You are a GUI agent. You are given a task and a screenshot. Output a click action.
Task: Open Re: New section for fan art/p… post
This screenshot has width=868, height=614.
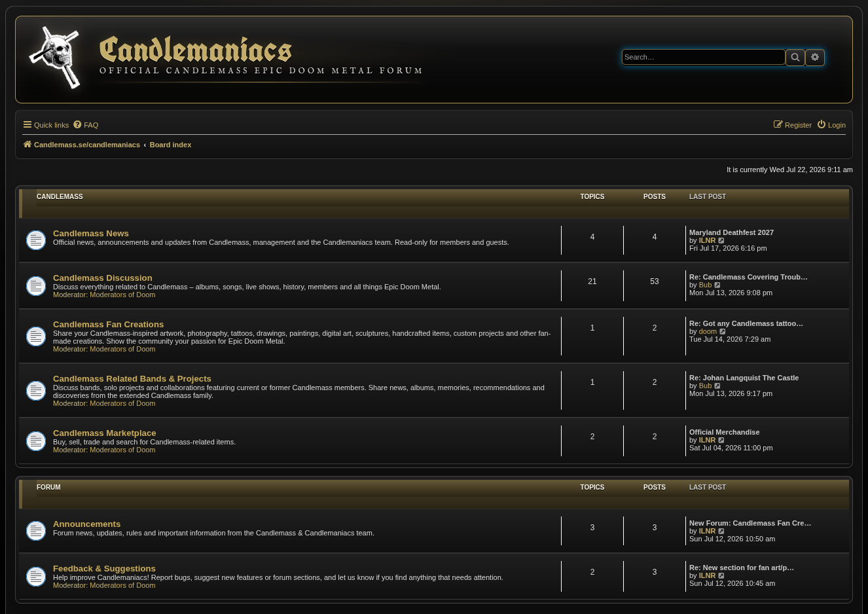742,568
